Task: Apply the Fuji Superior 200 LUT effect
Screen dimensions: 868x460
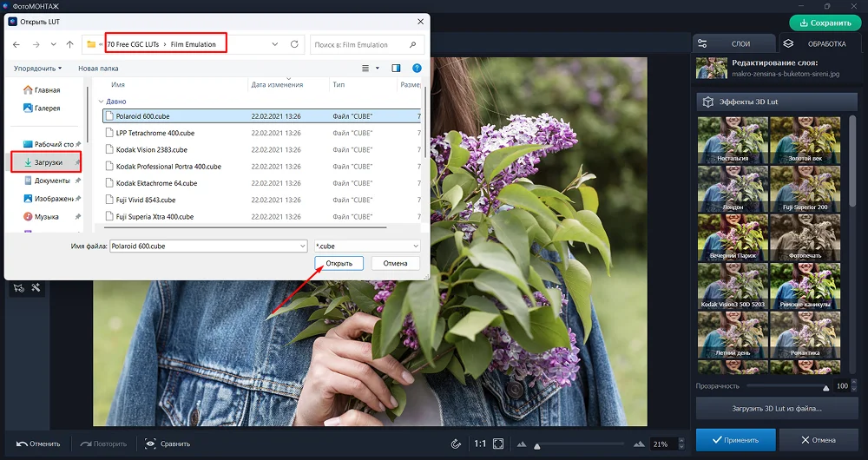Action: (x=805, y=188)
